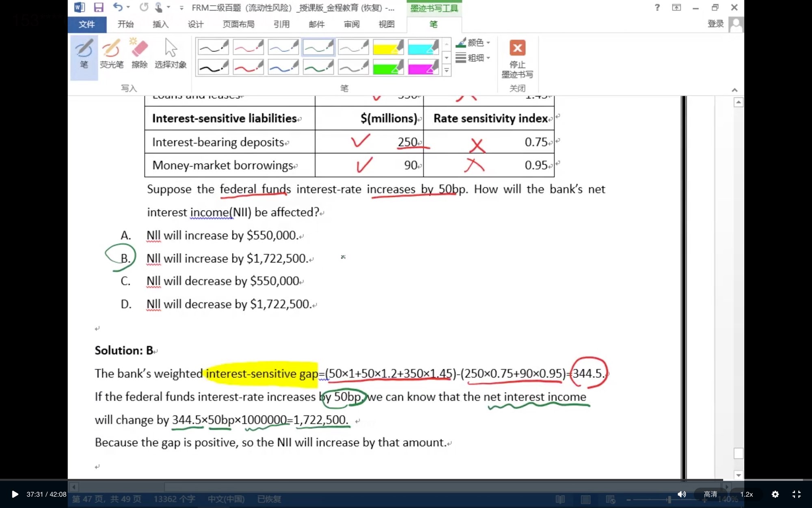Image resolution: width=812 pixels, height=508 pixels.
Task: Click the Save icon in quick access toolbar
Action: (98, 7)
